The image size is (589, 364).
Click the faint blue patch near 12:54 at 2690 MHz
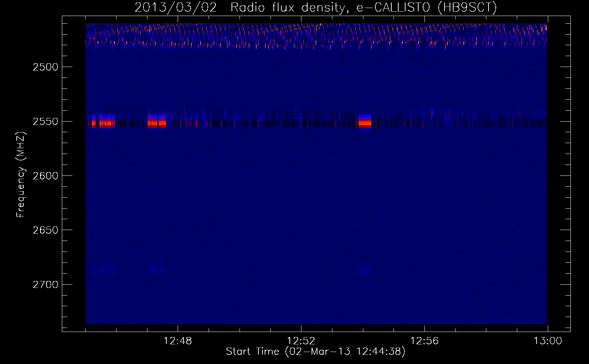click(365, 270)
